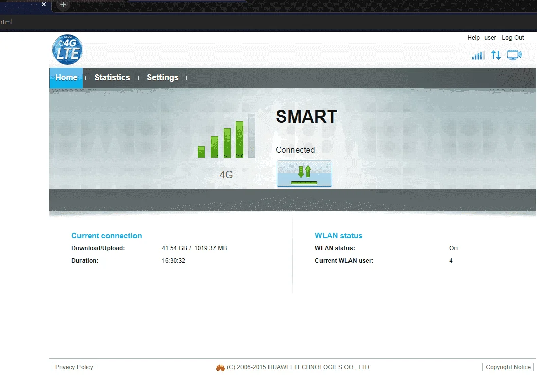Log Out of the router panel
Screen dimensions: 537x392
coord(513,38)
